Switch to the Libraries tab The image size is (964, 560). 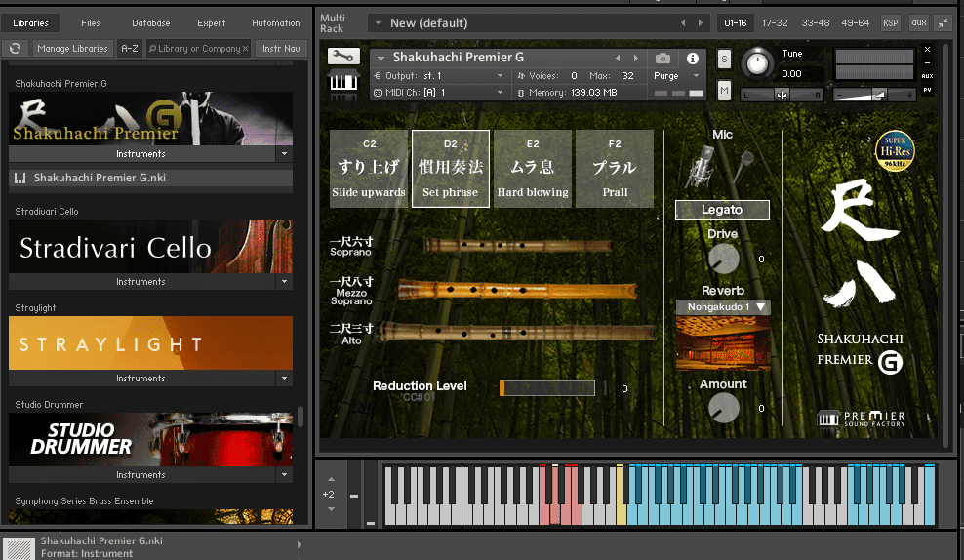[31, 22]
